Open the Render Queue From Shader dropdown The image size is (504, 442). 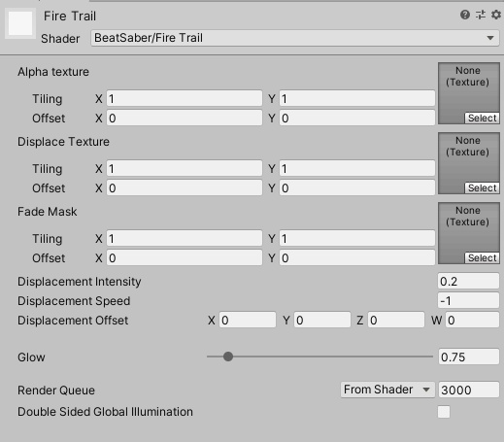[x=387, y=390]
